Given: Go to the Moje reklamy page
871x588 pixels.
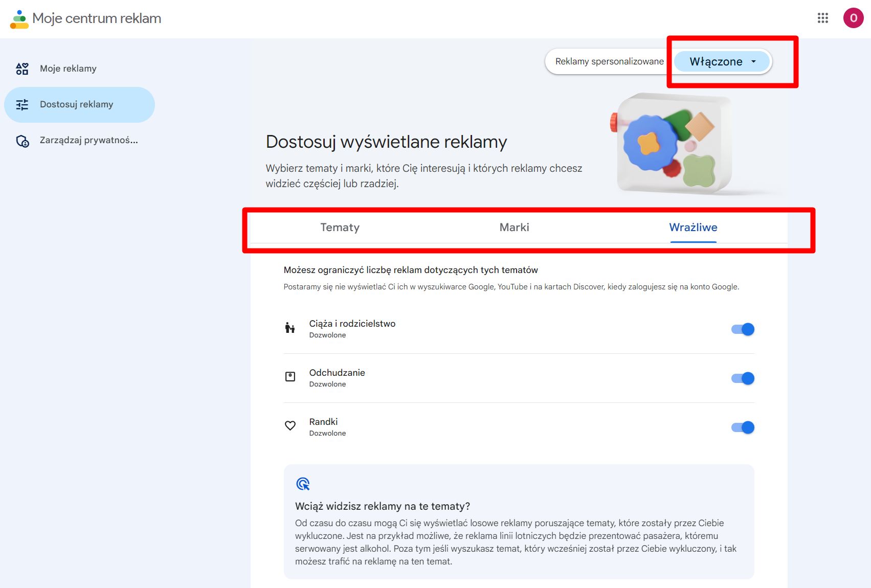Looking at the screenshot, I should [68, 69].
